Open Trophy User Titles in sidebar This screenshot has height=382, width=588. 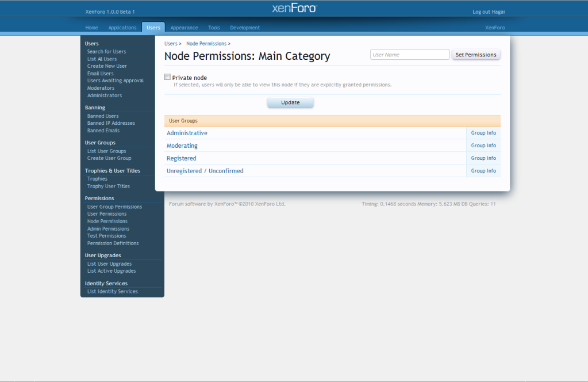pyautogui.click(x=109, y=186)
